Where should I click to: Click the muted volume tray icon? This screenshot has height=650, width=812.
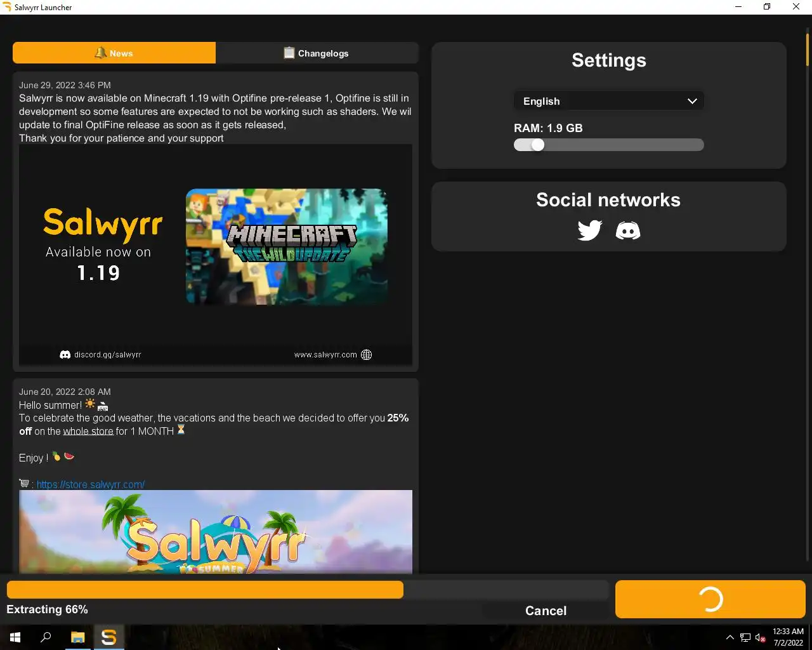tap(761, 637)
